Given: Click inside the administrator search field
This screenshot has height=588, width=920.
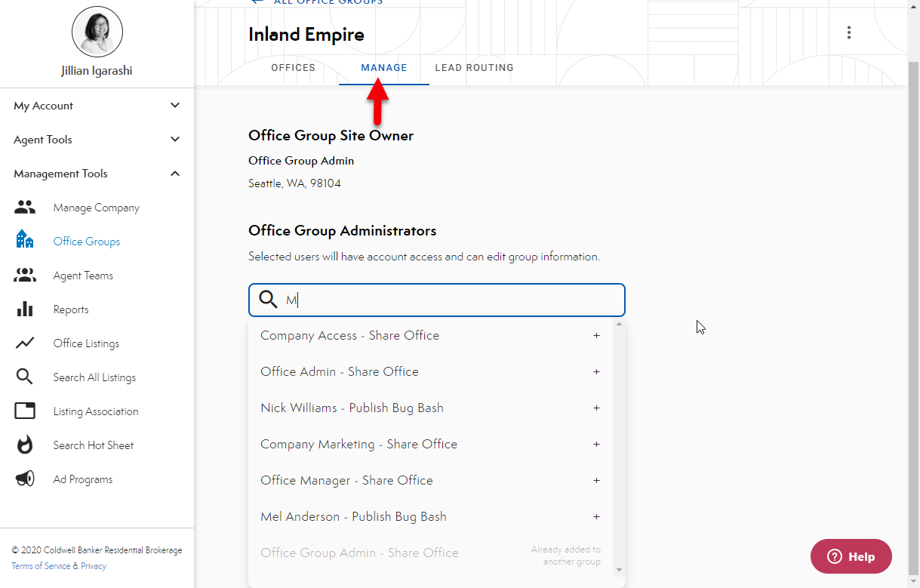Looking at the screenshot, I should coord(453,300).
